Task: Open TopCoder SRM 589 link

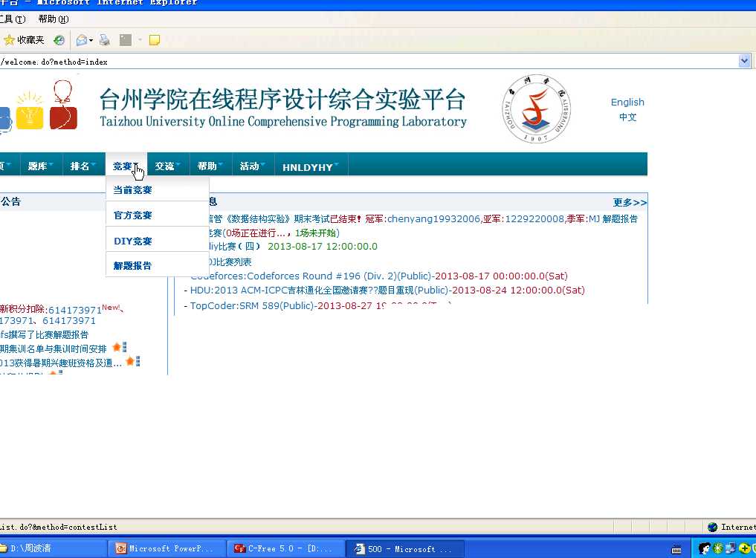Action: click(320, 305)
